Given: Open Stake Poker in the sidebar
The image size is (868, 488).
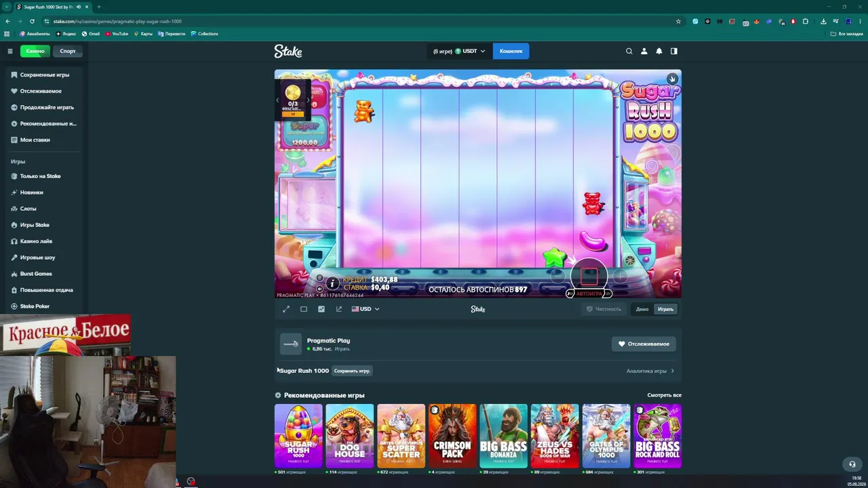Looking at the screenshot, I should (x=45, y=306).
